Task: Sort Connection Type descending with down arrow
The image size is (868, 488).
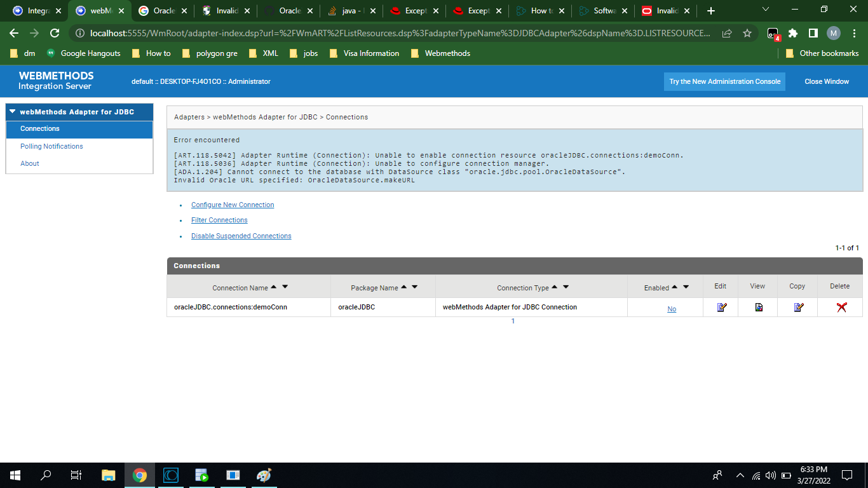Action: click(x=566, y=287)
